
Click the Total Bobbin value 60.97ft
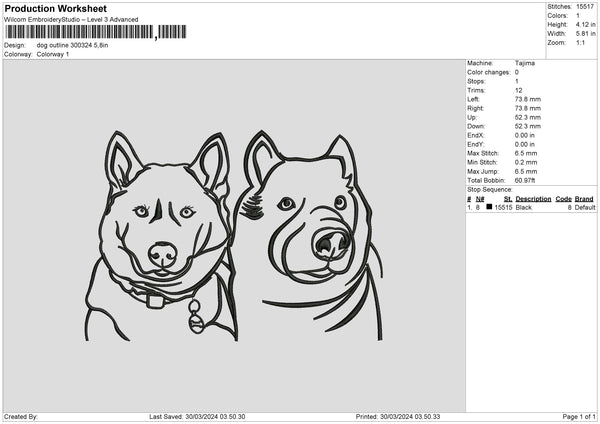(525, 180)
